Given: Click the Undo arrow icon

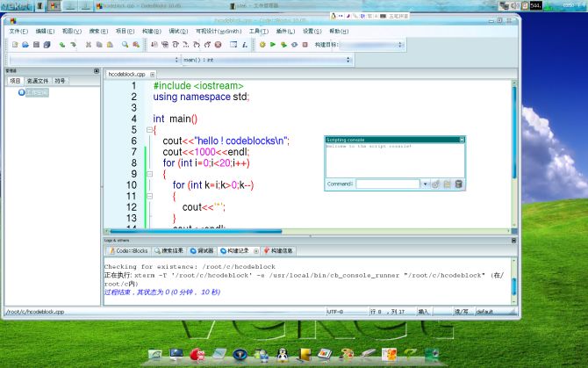Looking at the screenshot, I should click(62, 45).
